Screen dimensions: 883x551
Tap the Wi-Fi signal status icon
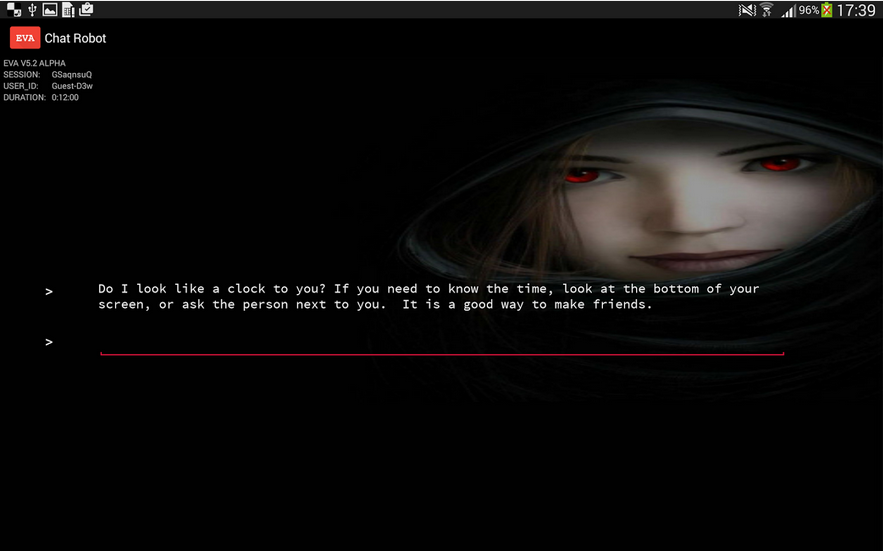click(x=766, y=10)
